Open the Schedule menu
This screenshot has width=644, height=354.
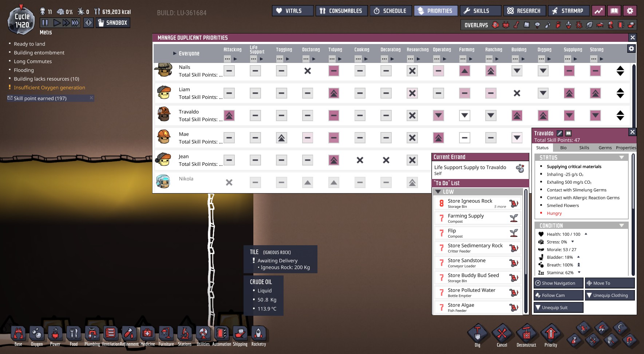[391, 11]
